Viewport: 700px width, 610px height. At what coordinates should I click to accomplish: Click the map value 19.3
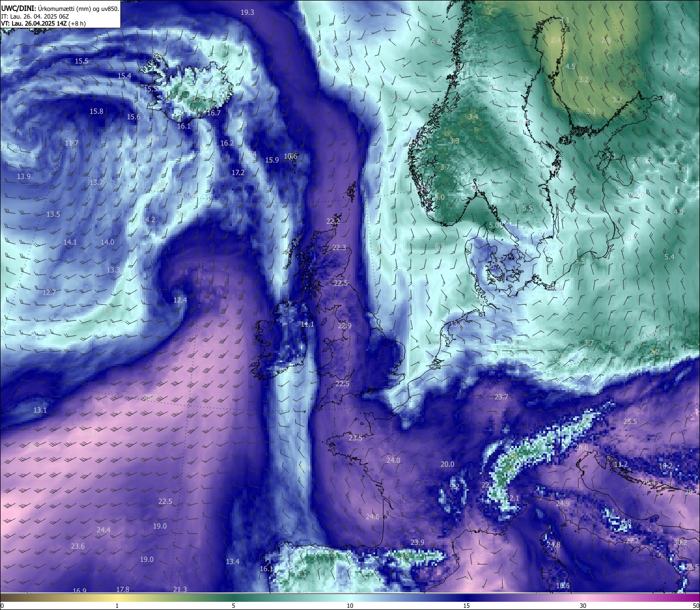[247, 12]
